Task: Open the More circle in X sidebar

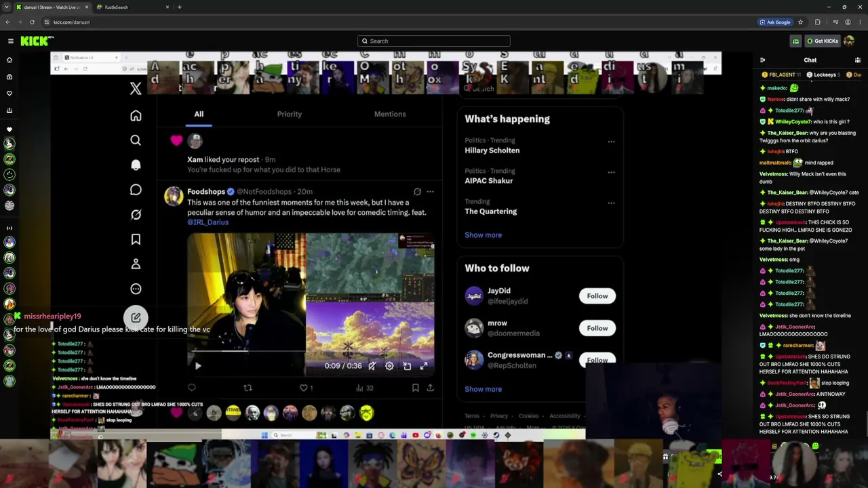Action: coord(136,289)
